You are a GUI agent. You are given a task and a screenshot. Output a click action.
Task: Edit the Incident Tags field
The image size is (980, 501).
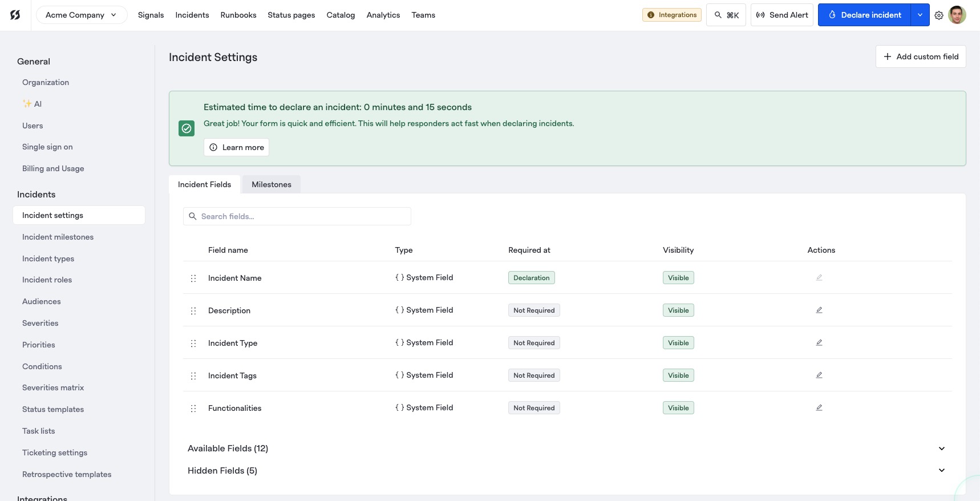tap(819, 375)
